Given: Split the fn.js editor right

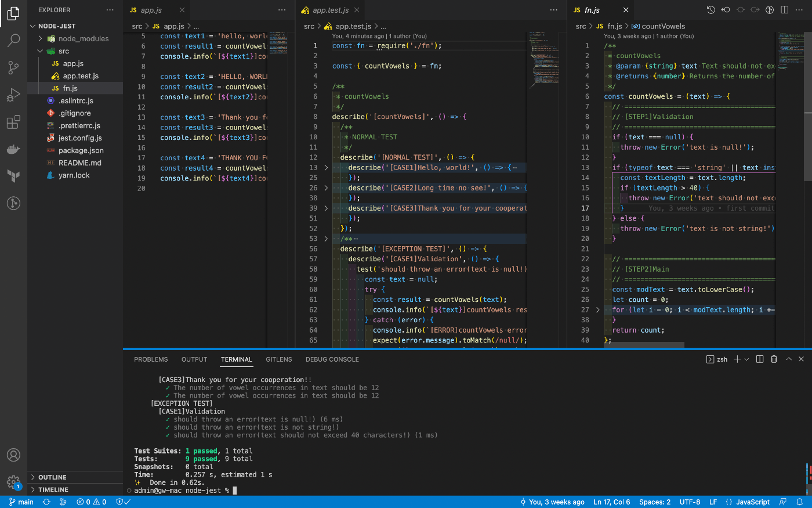Looking at the screenshot, I should pos(785,10).
